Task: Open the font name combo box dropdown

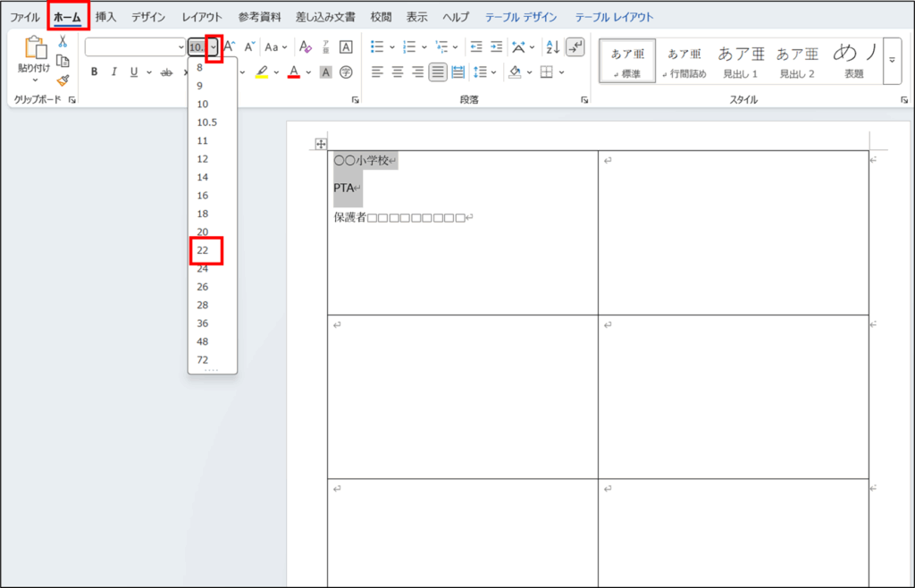Action: [180, 47]
